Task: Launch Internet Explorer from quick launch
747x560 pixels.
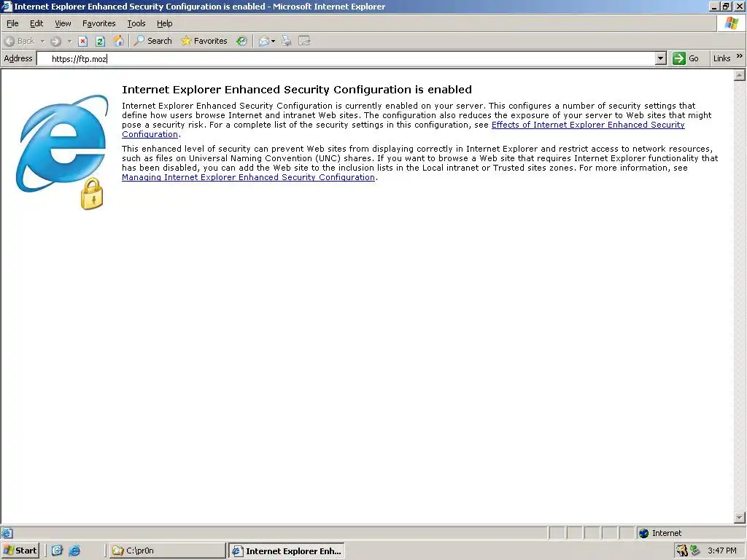Action: (x=75, y=551)
